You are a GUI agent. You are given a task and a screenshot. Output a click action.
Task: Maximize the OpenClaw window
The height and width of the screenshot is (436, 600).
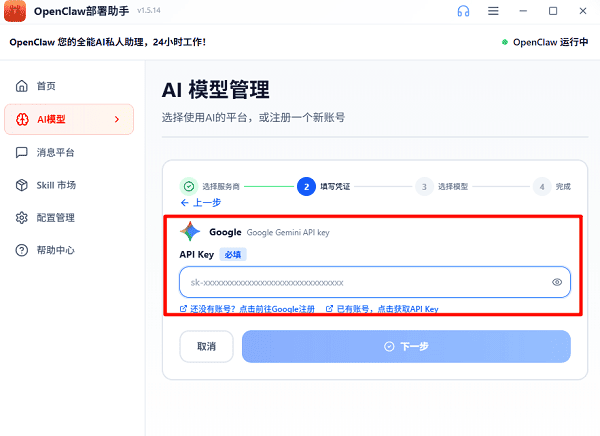pyautogui.click(x=553, y=11)
